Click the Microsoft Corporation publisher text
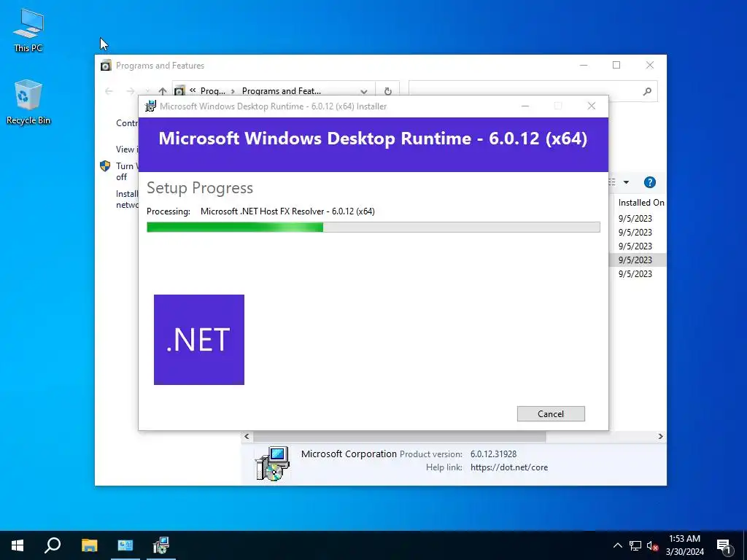 click(348, 454)
